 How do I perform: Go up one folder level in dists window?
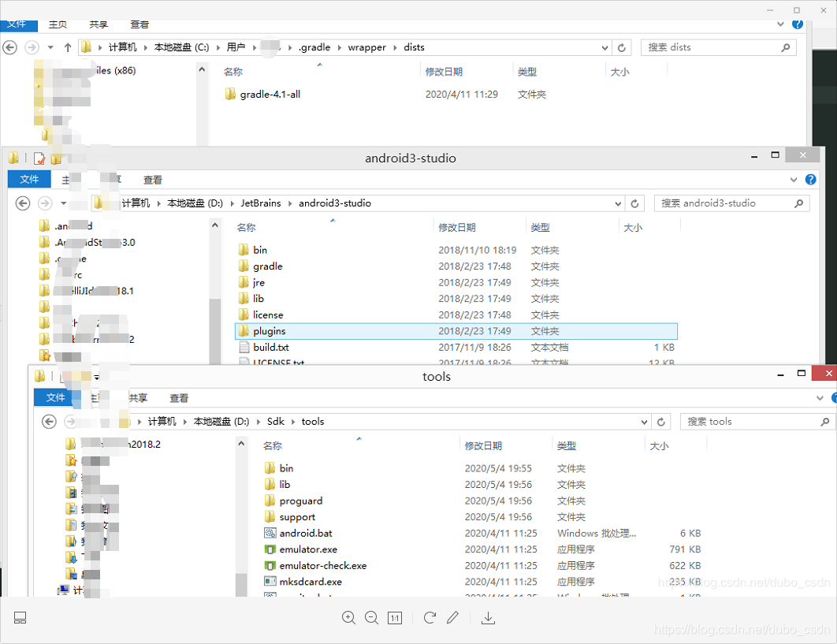coord(68,47)
